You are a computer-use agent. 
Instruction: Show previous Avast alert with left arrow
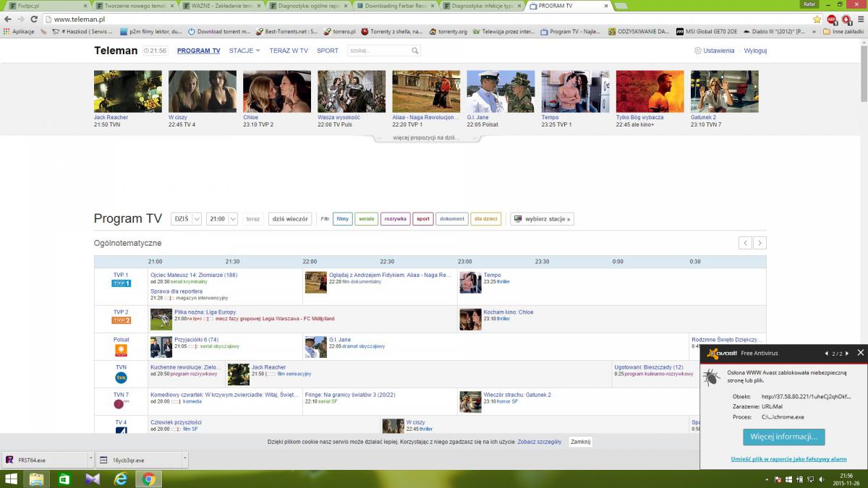[826, 354]
